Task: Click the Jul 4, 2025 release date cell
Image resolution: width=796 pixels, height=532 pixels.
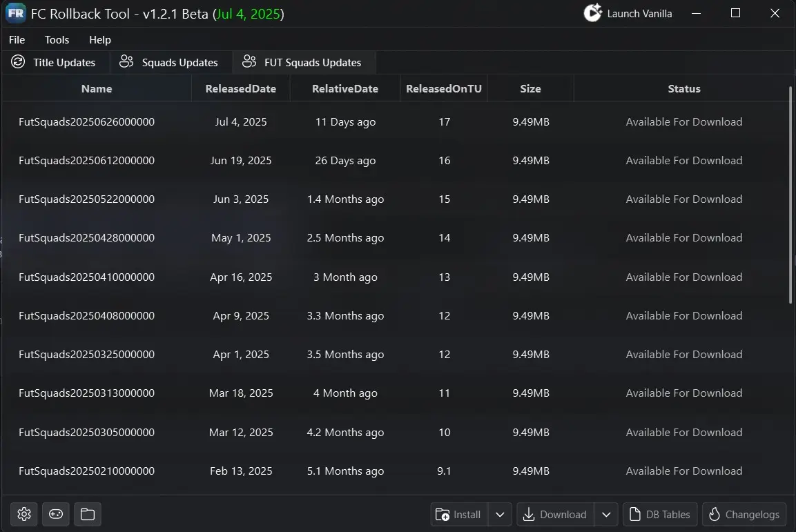Action: (241, 121)
